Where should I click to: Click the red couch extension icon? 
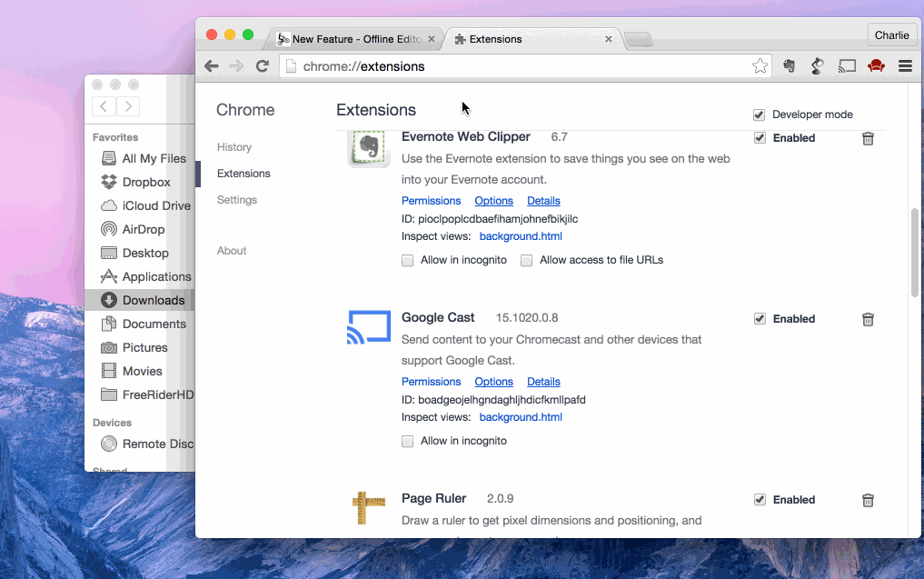(876, 66)
